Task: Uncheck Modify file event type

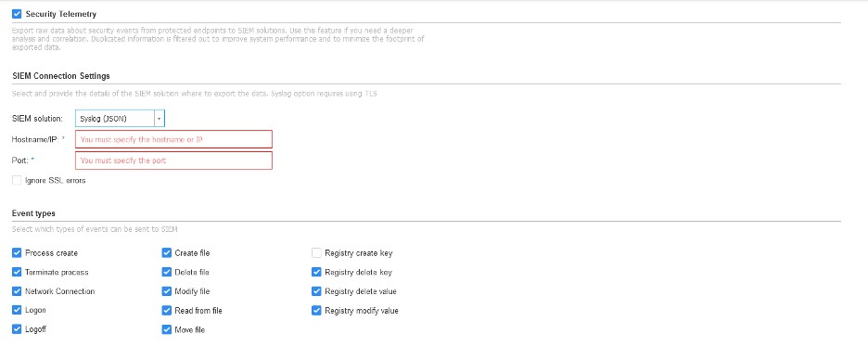Action: click(167, 291)
